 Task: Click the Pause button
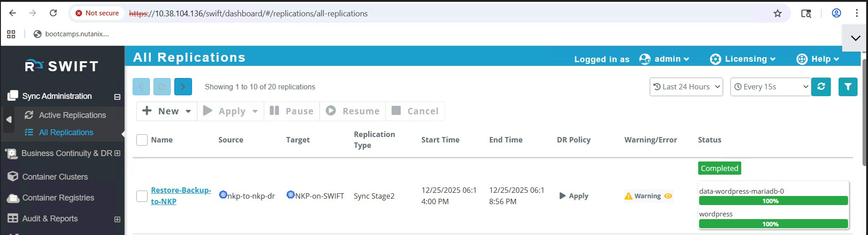pos(291,111)
